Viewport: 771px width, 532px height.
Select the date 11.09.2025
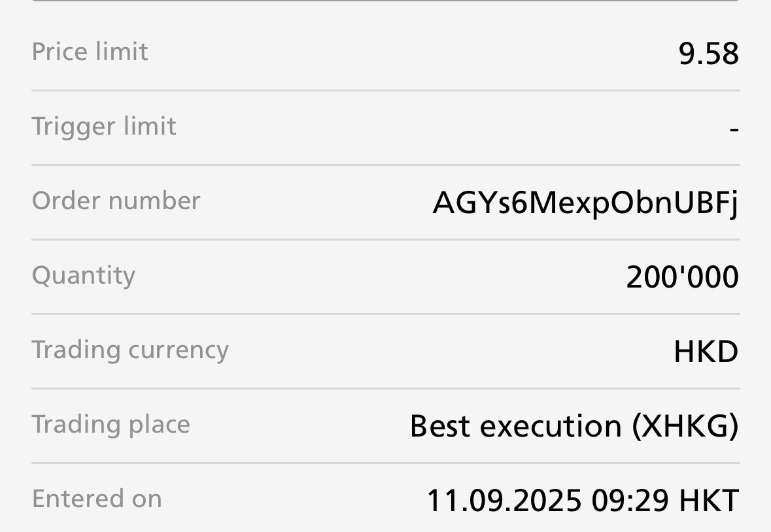(x=504, y=501)
